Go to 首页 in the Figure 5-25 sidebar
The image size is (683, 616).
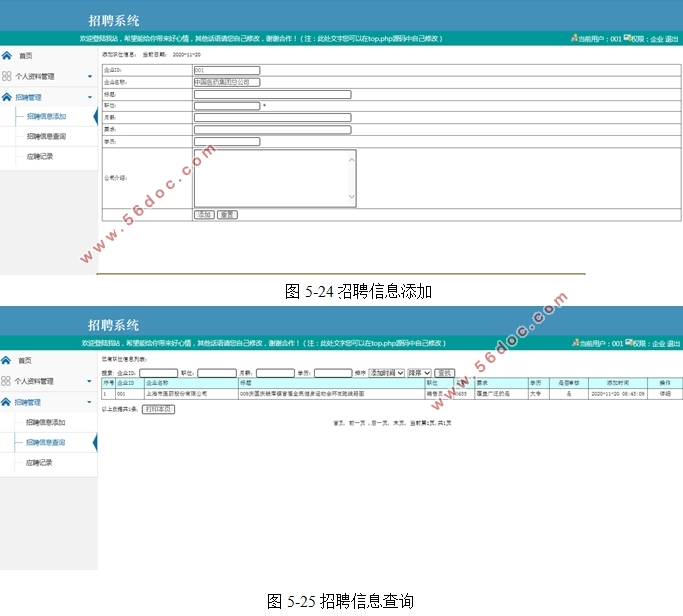tap(24, 360)
